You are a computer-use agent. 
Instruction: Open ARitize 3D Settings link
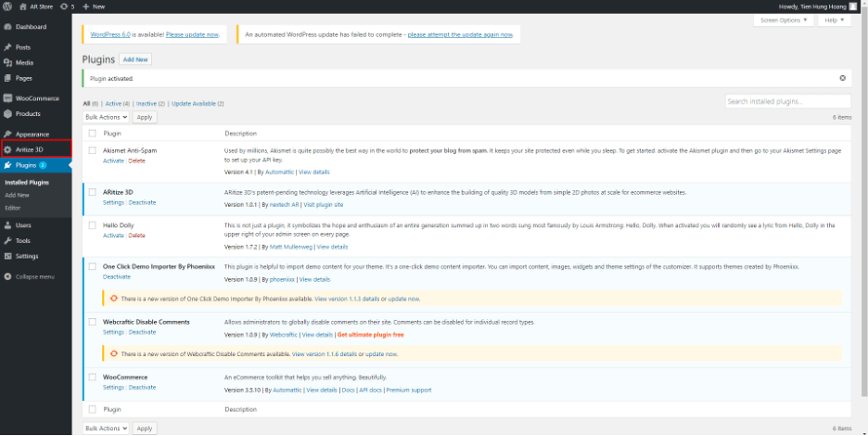pyautogui.click(x=113, y=203)
